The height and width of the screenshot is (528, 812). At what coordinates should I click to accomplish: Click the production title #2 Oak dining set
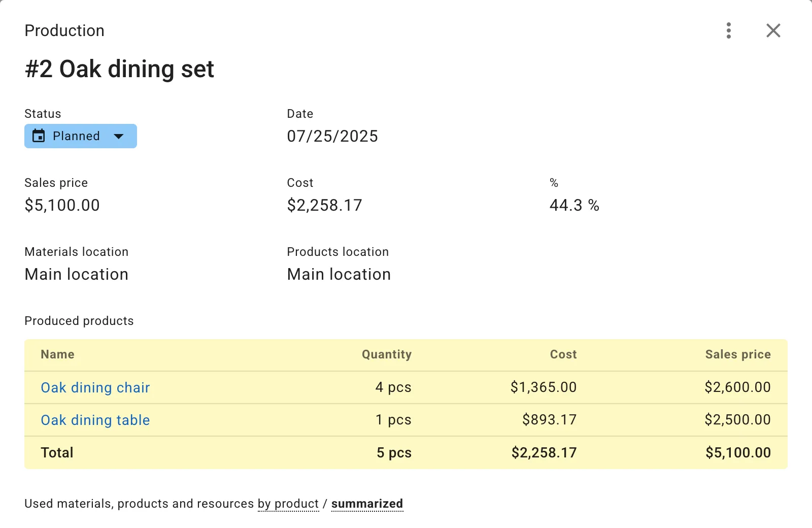(x=119, y=69)
